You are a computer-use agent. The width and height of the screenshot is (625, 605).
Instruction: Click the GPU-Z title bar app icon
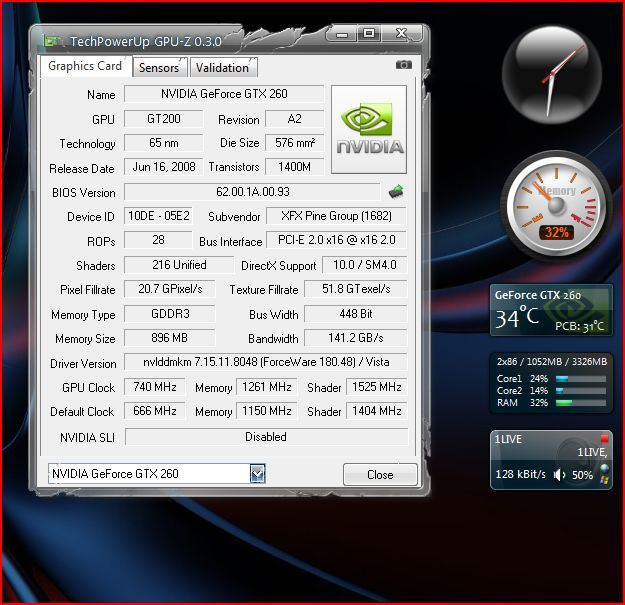[x=52, y=41]
